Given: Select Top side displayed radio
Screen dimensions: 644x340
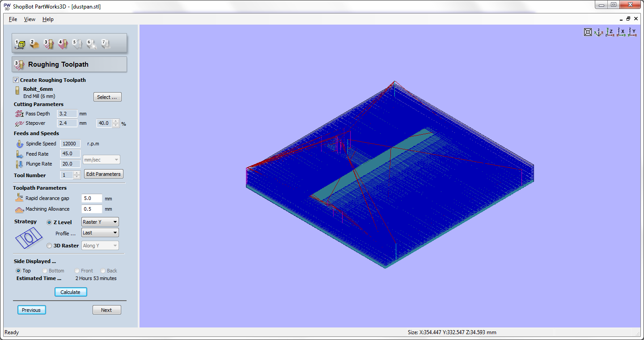Looking at the screenshot, I should pyautogui.click(x=18, y=271).
